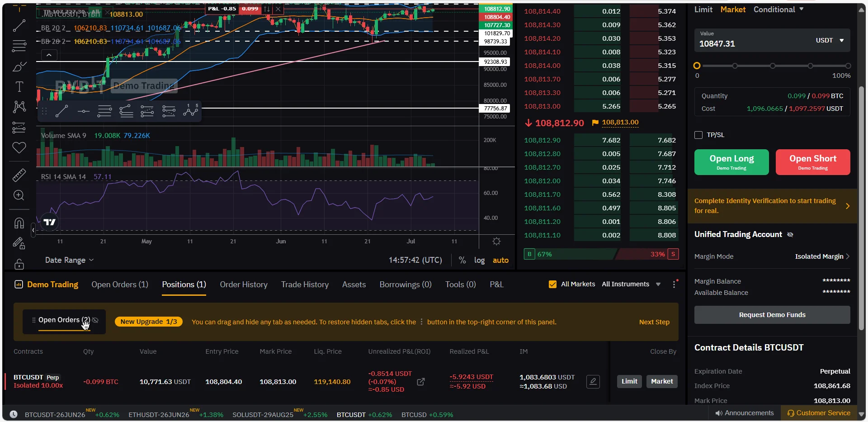Pick trend line in floating drawing toolbar
This screenshot has height=422, width=868.
(x=62, y=111)
